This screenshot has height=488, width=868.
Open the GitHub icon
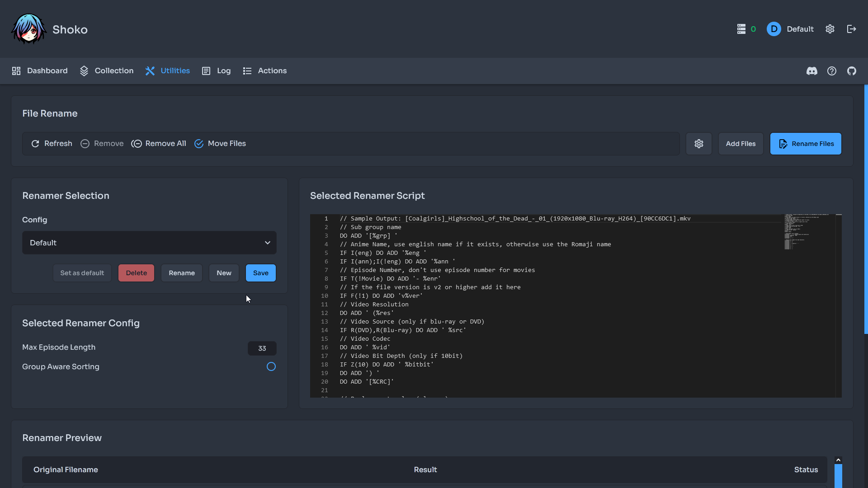click(851, 71)
